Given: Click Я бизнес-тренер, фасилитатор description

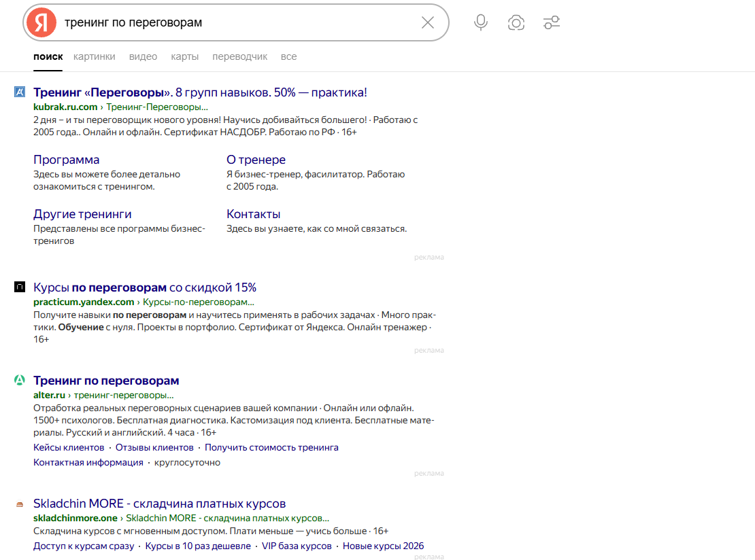Looking at the screenshot, I should [316, 180].
